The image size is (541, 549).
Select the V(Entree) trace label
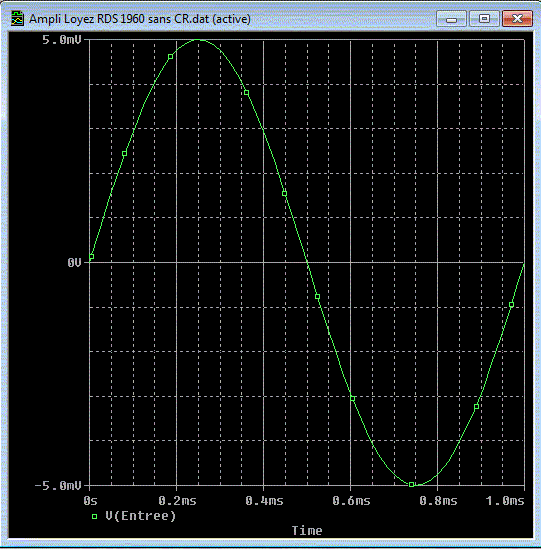(x=140, y=516)
